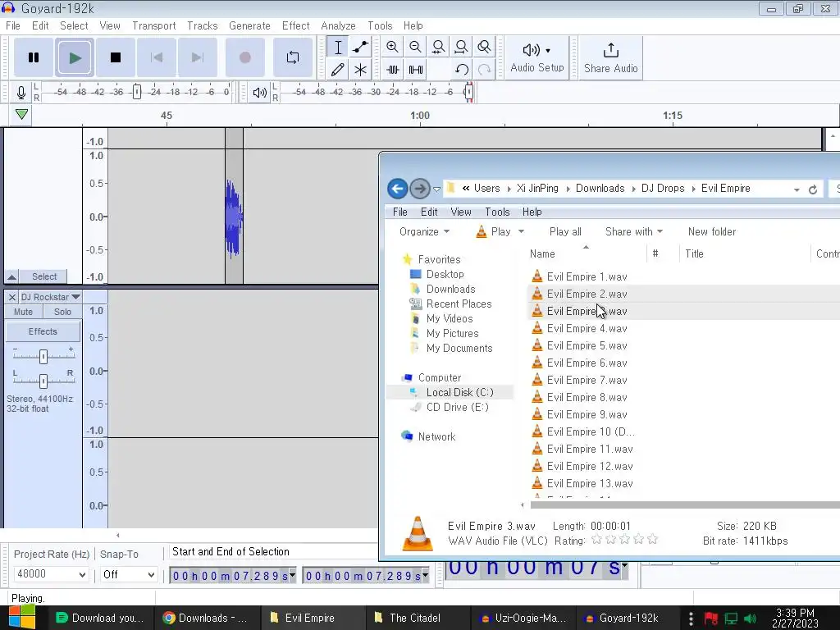840x630 pixels.
Task: Click Play all in Explorer toolbar
Action: (x=565, y=231)
